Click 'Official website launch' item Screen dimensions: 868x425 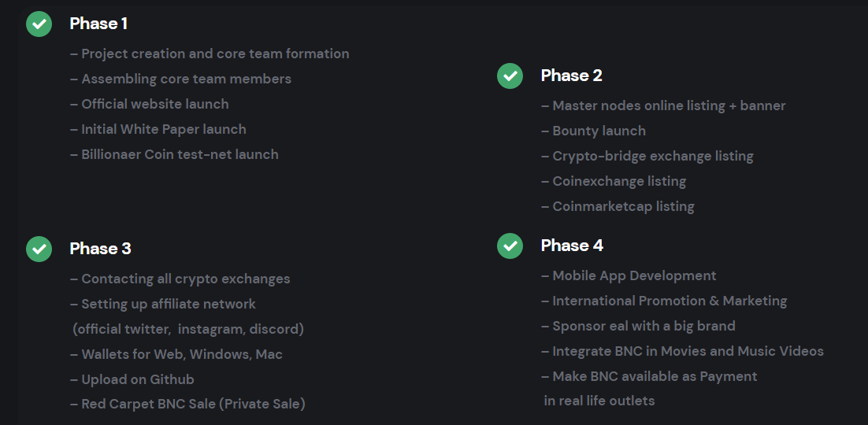pyautogui.click(x=150, y=104)
